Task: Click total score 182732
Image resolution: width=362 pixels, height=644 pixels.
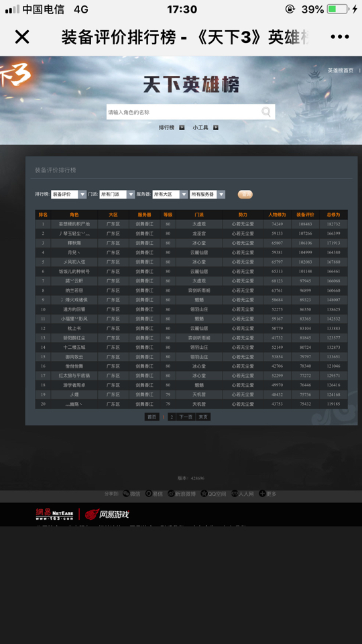Action: (333, 224)
